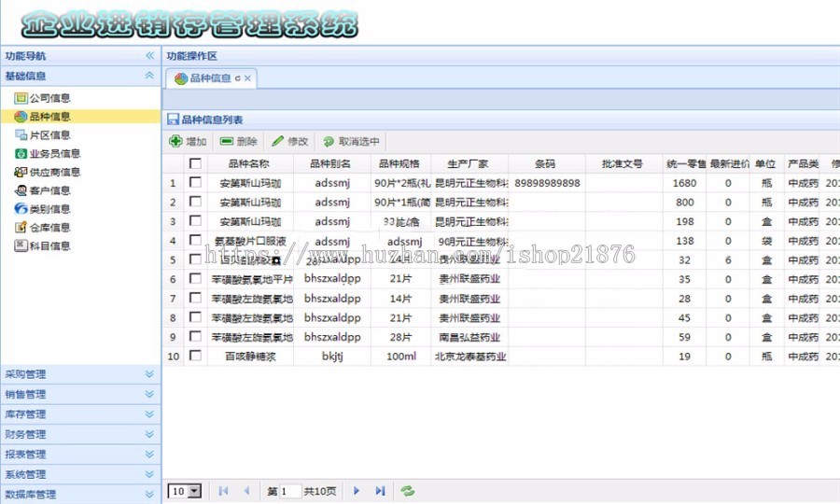This screenshot has width=840, height=504.
Task: Click the 业务员信息 icon
Action: (x=21, y=154)
